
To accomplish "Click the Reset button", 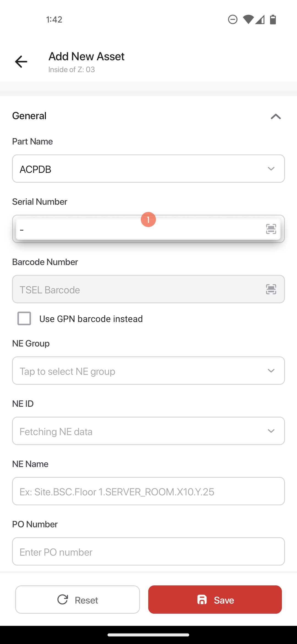I will (x=78, y=599).
